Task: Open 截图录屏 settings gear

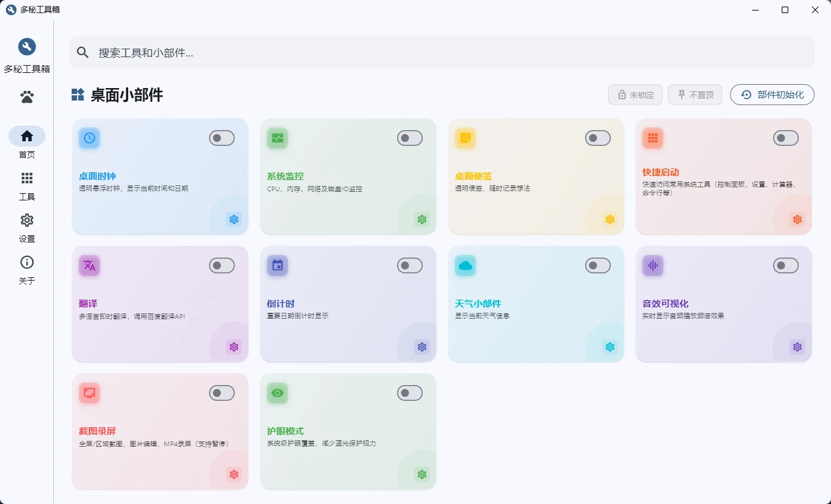Action: 234,474
